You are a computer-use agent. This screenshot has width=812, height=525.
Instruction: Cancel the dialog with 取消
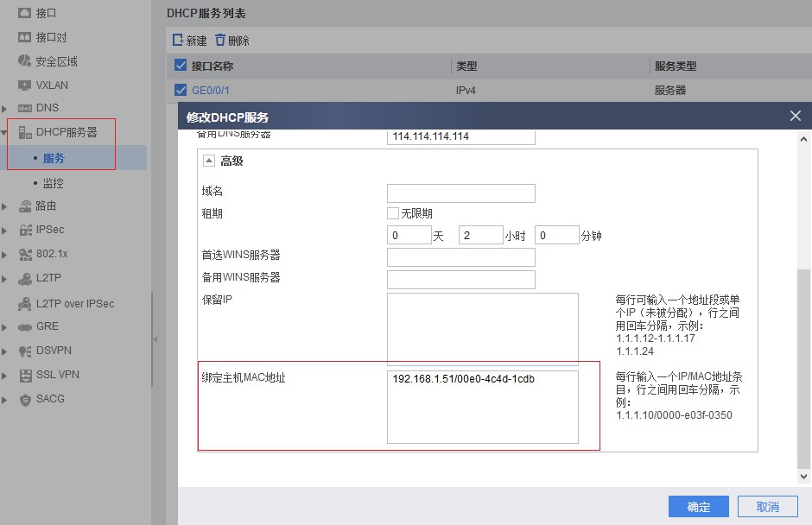pyautogui.click(x=767, y=506)
